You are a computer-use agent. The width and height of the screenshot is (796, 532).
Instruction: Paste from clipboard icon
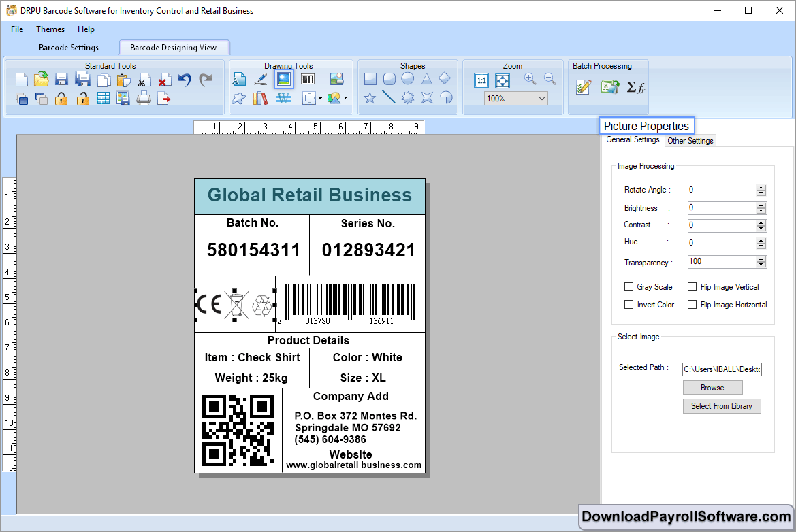[123, 80]
